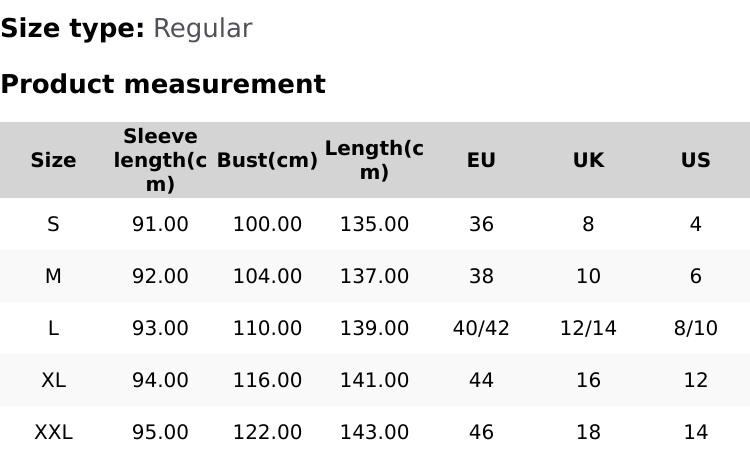
Task: Click the Regular size type text
Action: coord(202,29)
